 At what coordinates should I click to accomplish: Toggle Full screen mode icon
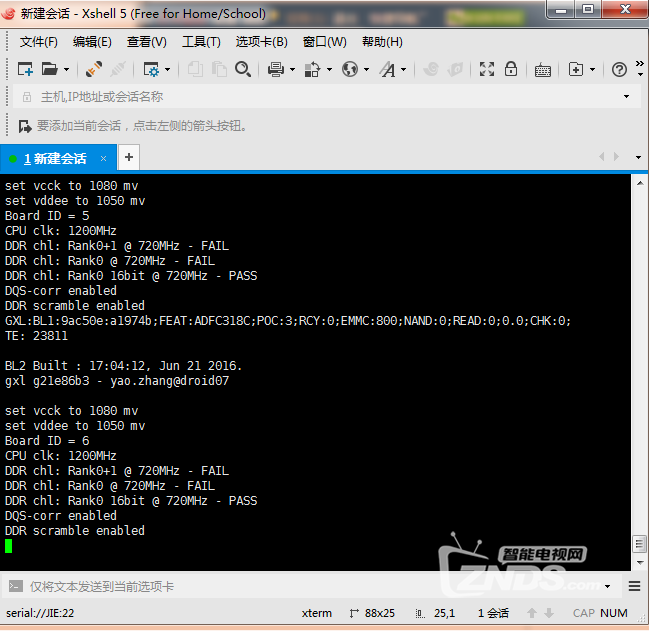487,70
